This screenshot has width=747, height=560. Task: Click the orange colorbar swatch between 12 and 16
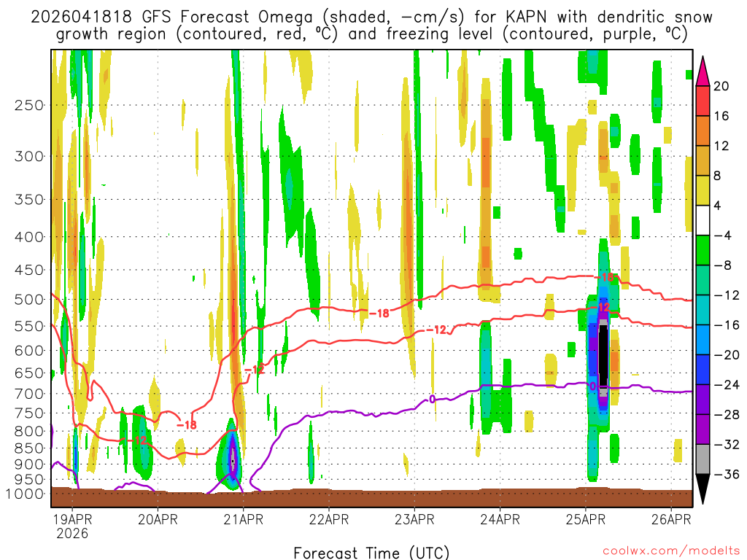tap(703, 131)
